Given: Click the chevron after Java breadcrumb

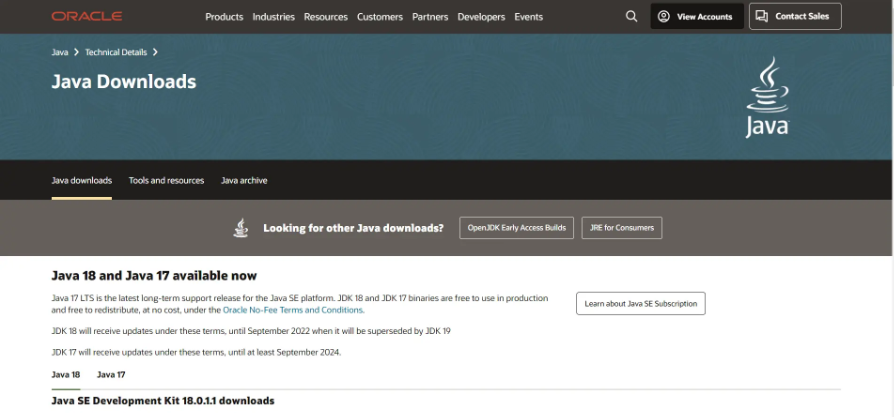Looking at the screenshot, I should coord(76,52).
